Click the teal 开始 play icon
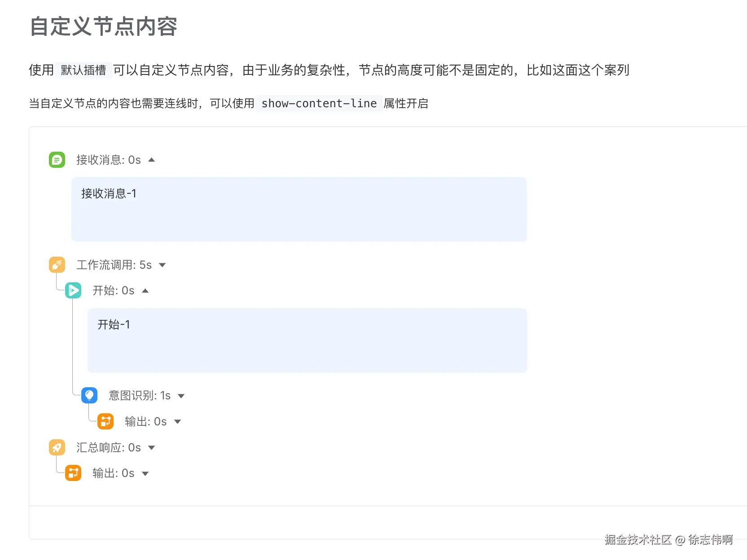 coord(73,290)
